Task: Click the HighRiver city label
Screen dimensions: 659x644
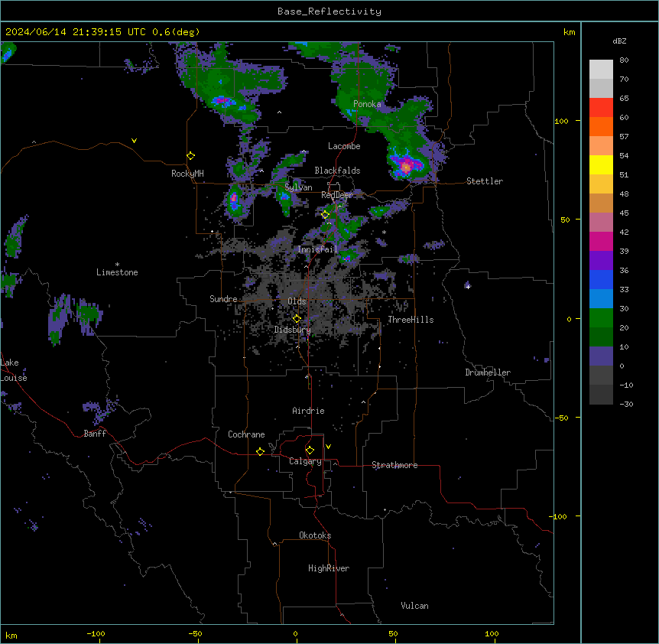Action: 329,568
